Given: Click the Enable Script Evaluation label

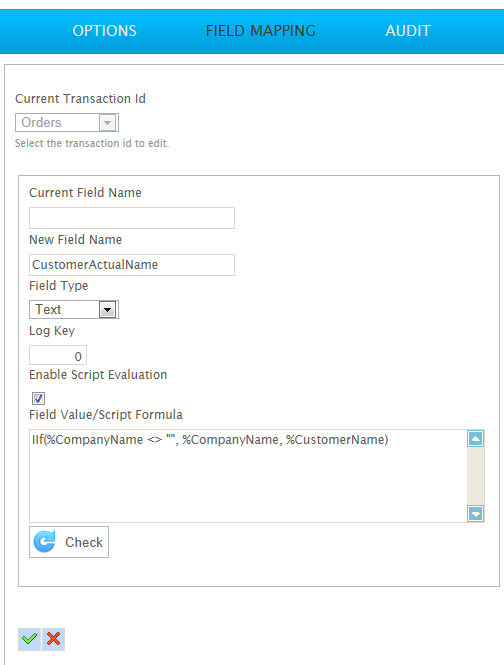Looking at the screenshot, I should tap(98, 375).
